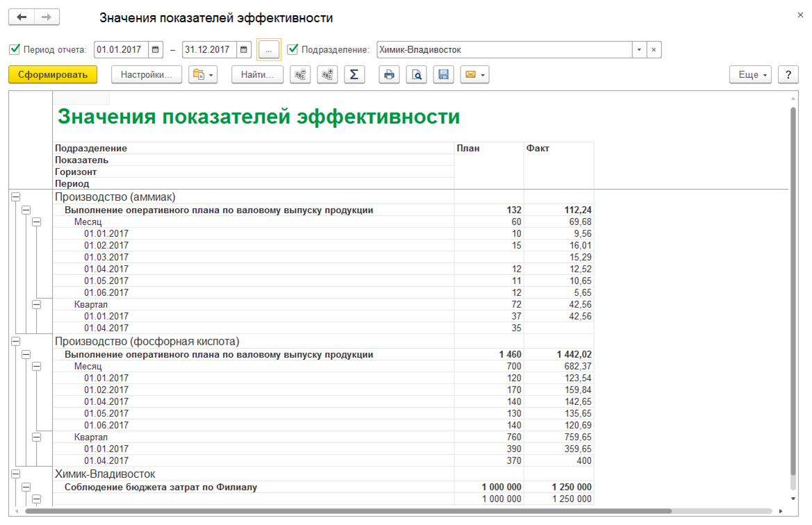Click the help question mark button
Image resolution: width=812 pixels, height=525 pixels.
coord(788,75)
